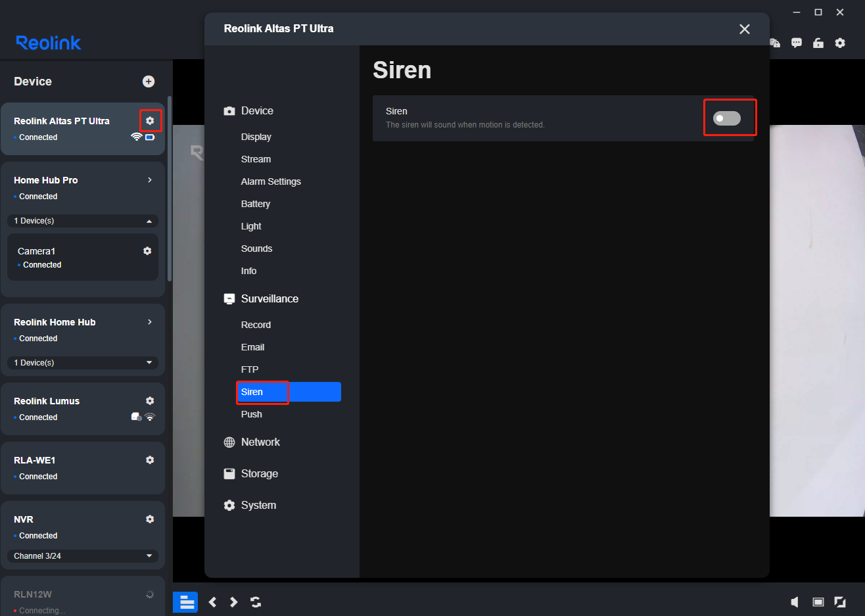Select the NVR device name
This screenshot has width=865, height=616.
24,519
